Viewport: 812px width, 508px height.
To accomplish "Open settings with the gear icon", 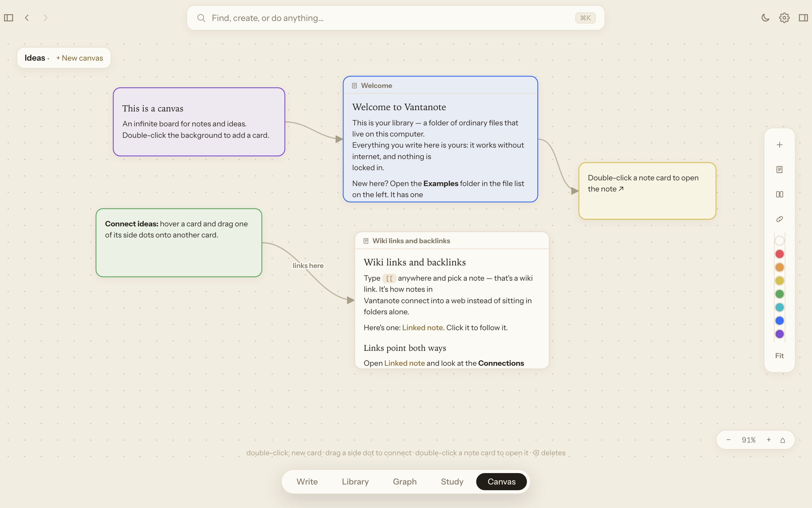I will coord(784,18).
